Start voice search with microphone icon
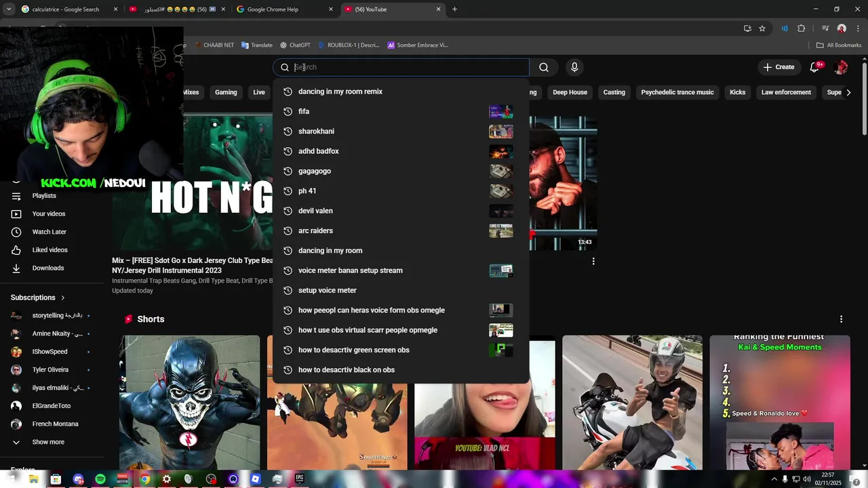The width and height of the screenshot is (868, 488). pos(574,67)
